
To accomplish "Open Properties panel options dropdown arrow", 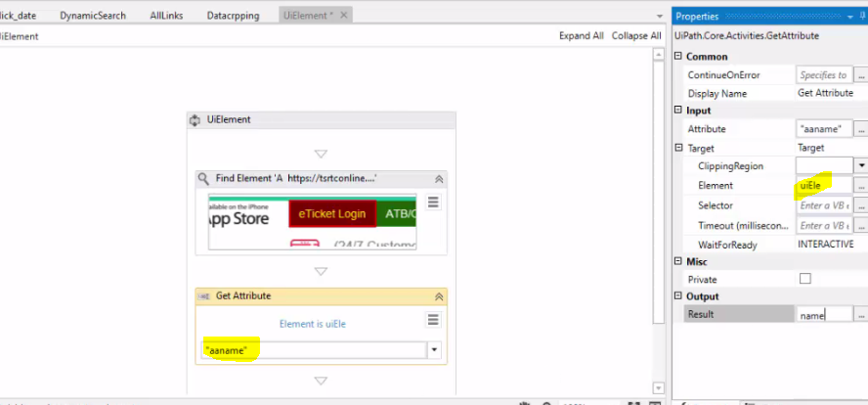I will coord(850,17).
